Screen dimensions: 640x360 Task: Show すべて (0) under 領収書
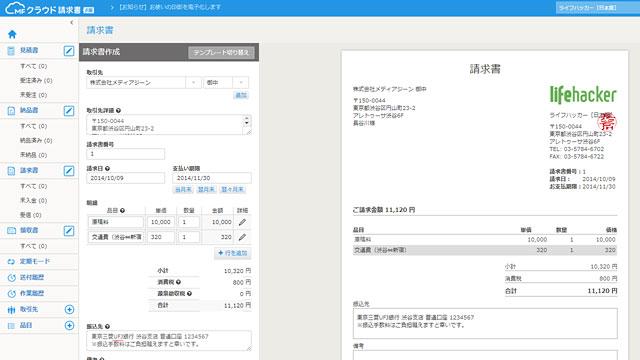[x=33, y=246]
